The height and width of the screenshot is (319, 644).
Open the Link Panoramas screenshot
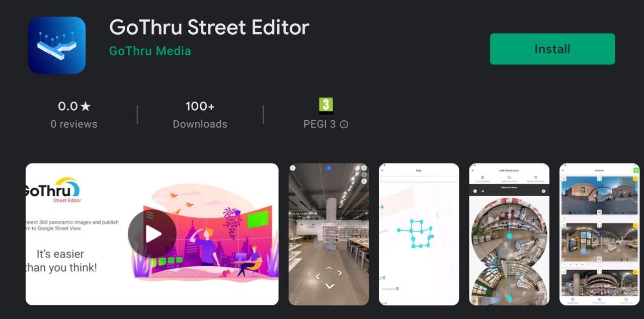(x=509, y=234)
